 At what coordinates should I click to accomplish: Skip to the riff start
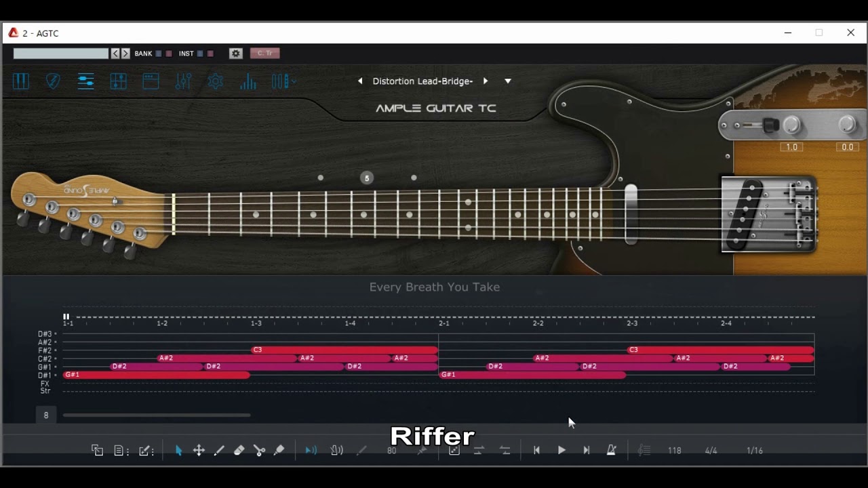pyautogui.click(x=536, y=451)
